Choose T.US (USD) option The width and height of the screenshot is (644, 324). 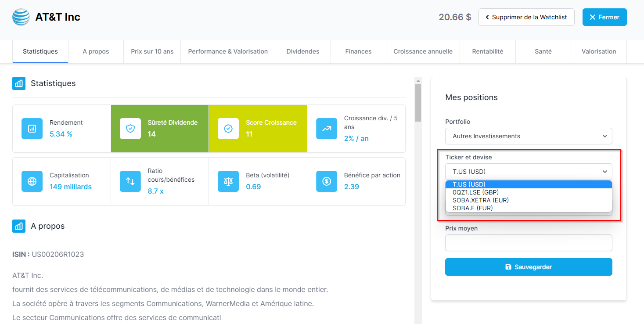click(x=529, y=184)
